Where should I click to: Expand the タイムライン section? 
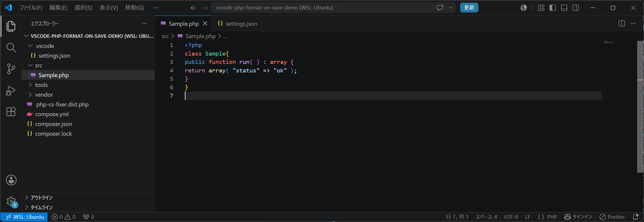(88, 207)
